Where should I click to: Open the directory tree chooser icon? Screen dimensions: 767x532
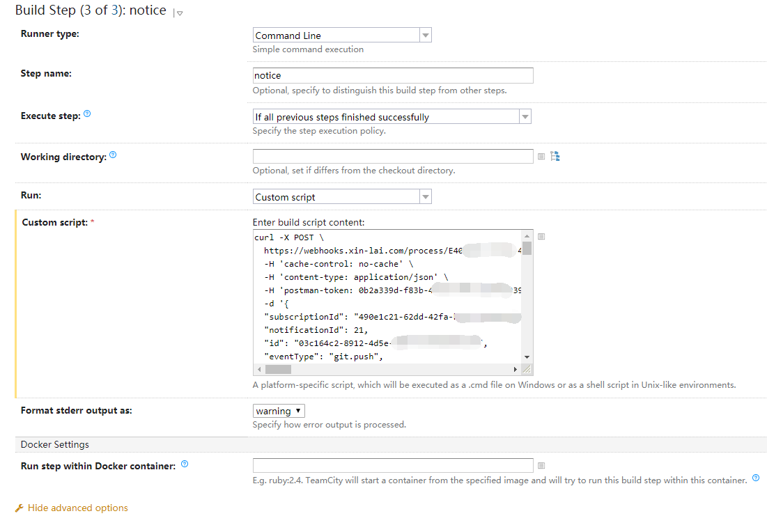[x=555, y=156]
